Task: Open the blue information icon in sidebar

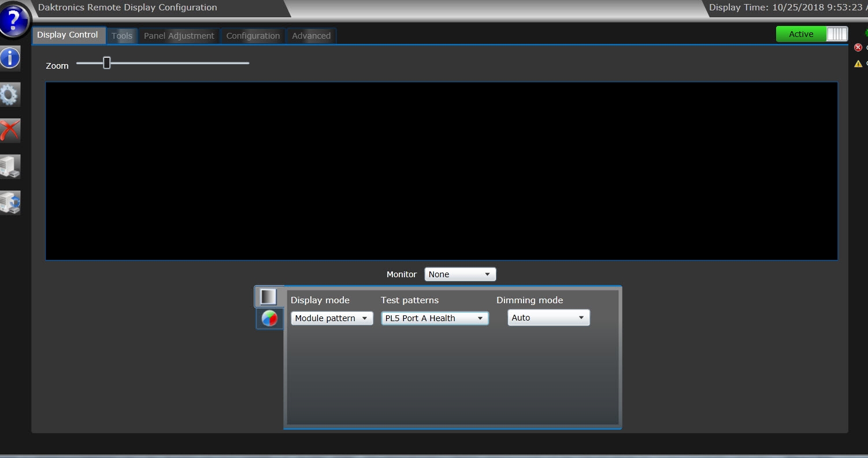Action: [10, 58]
